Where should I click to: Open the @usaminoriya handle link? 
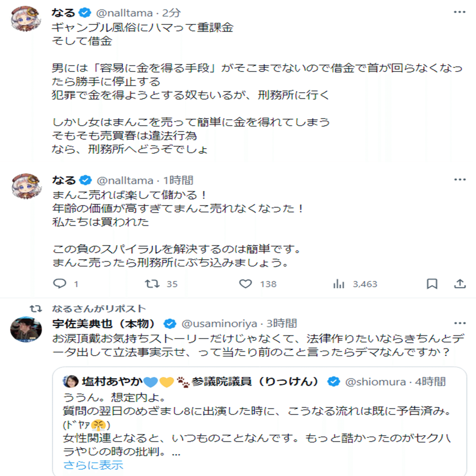pyautogui.click(x=219, y=324)
